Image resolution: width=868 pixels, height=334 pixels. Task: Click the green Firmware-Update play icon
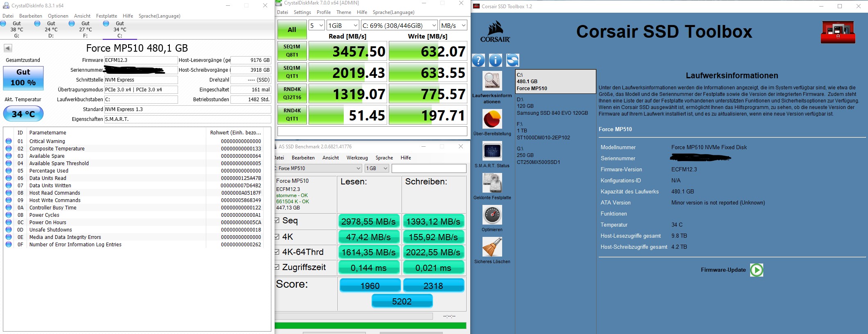pos(757,270)
